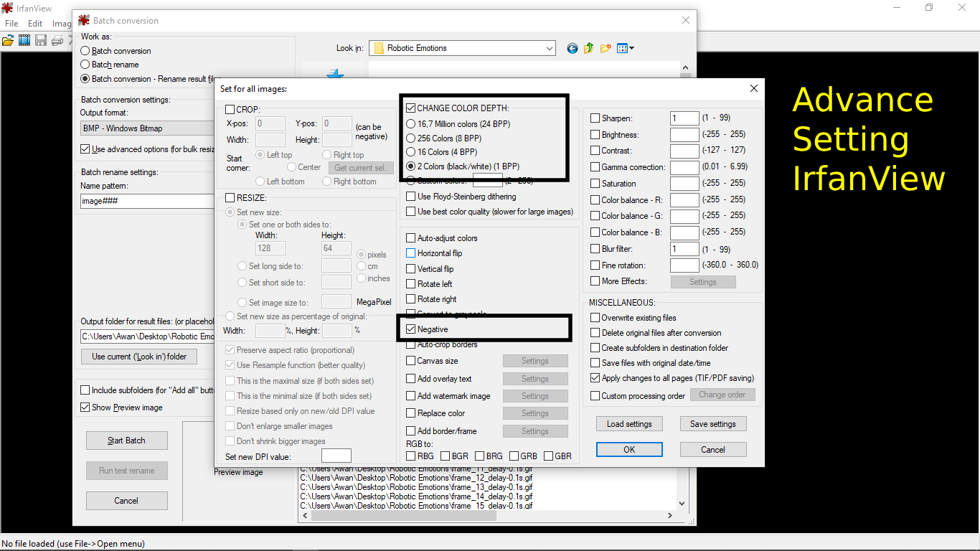Uncheck CHANGE COLOR DEPTH
980x551 pixels.
point(410,108)
